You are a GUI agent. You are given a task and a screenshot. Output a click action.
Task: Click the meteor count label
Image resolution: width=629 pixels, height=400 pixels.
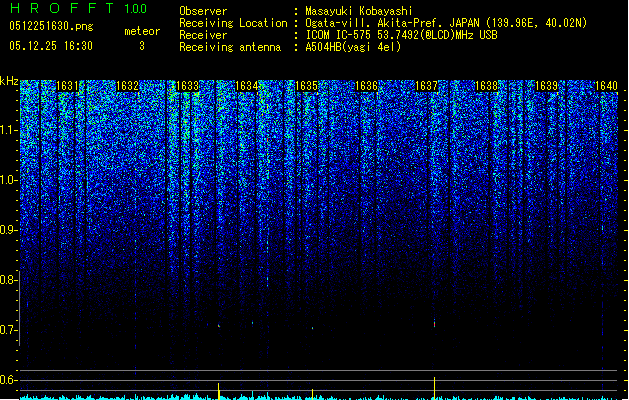click(142, 31)
